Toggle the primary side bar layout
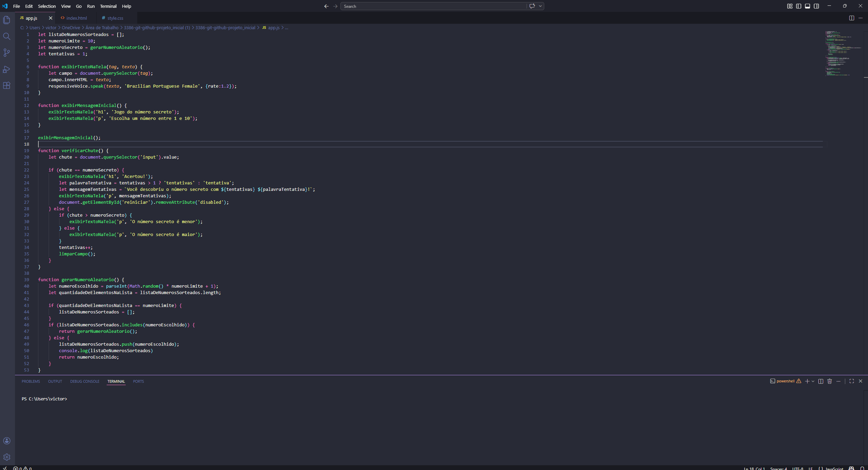The height and width of the screenshot is (470, 868). click(x=799, y=6)
